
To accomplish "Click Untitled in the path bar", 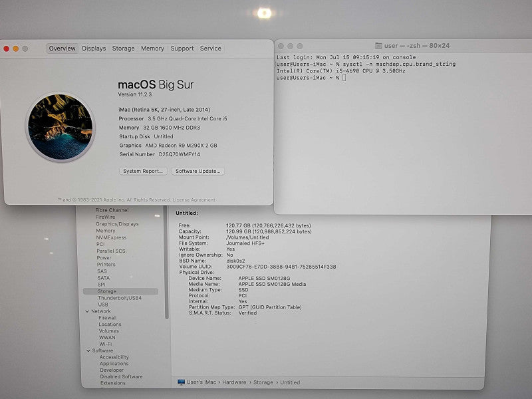I will [x=290, y=382].
